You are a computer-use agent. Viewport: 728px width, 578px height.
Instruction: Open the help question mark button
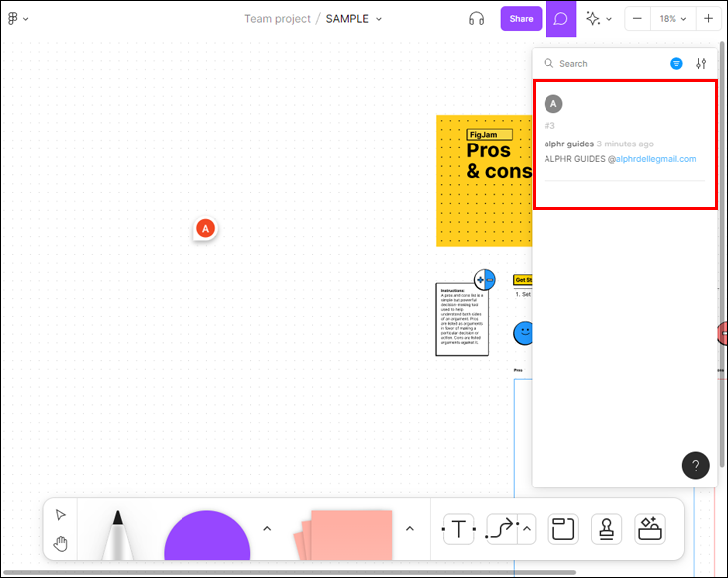[695, 465]
